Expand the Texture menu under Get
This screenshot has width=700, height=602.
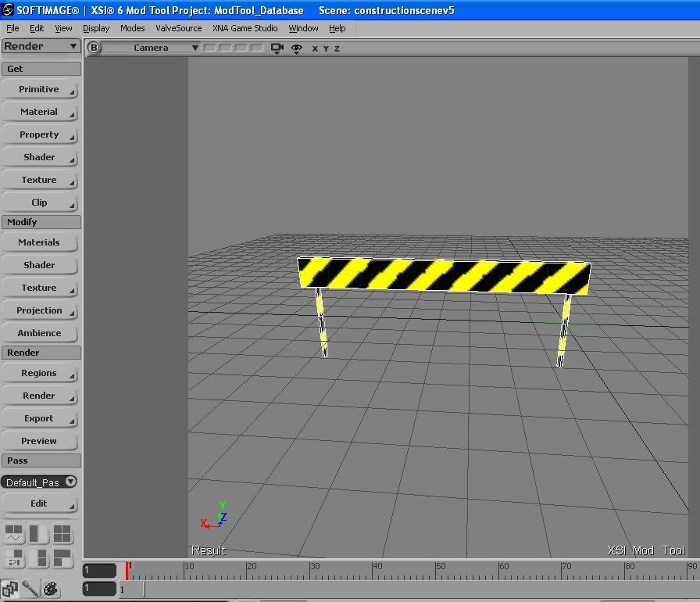click(40, 180)
